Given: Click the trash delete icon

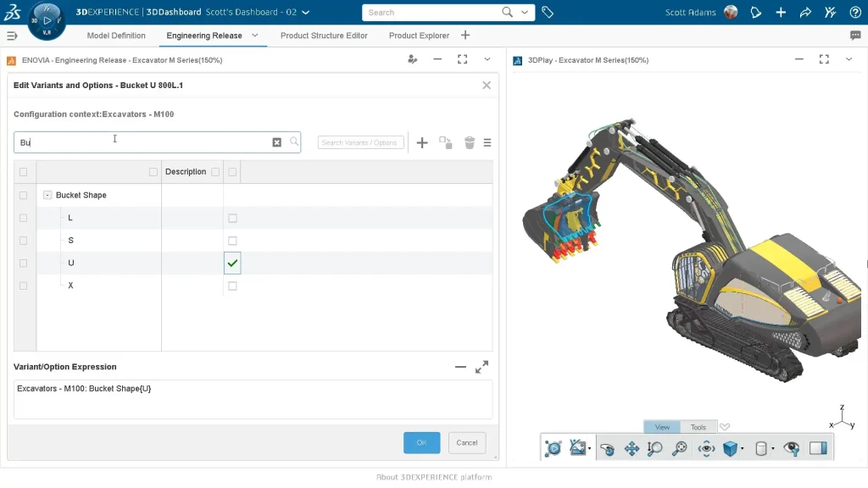Looking at the screenshot, I should (x=470, y=143).
